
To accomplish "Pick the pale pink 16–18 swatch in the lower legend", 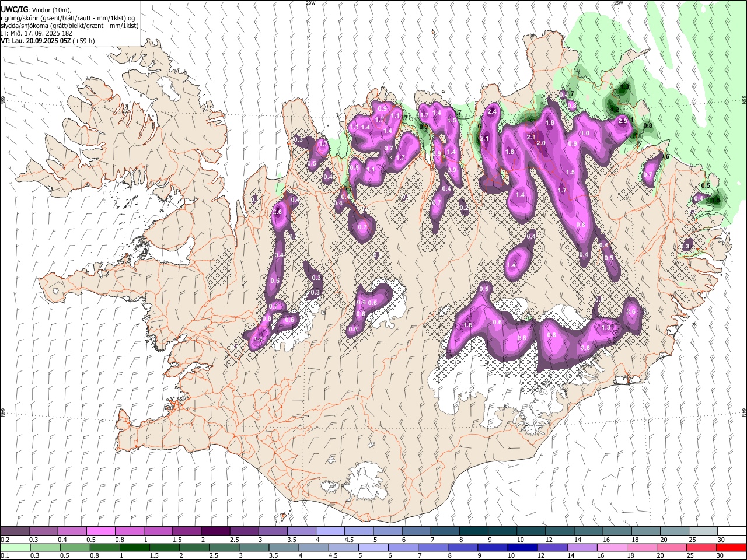I will tap(612, 547).
